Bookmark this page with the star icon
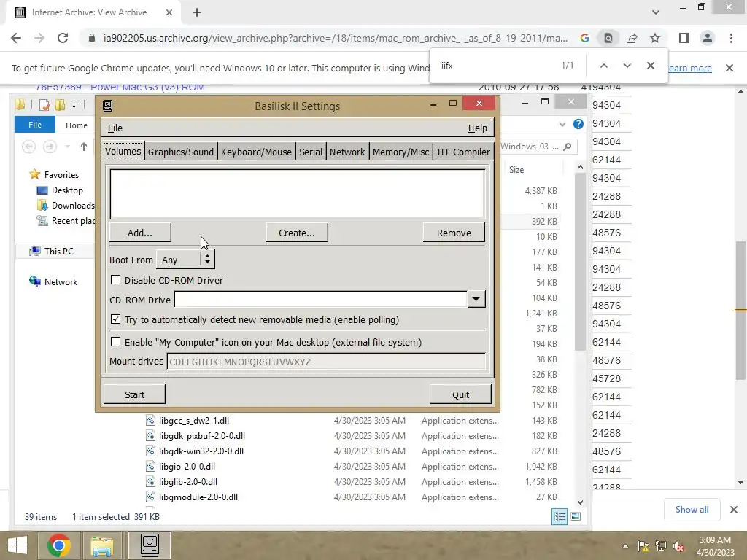 655,38
